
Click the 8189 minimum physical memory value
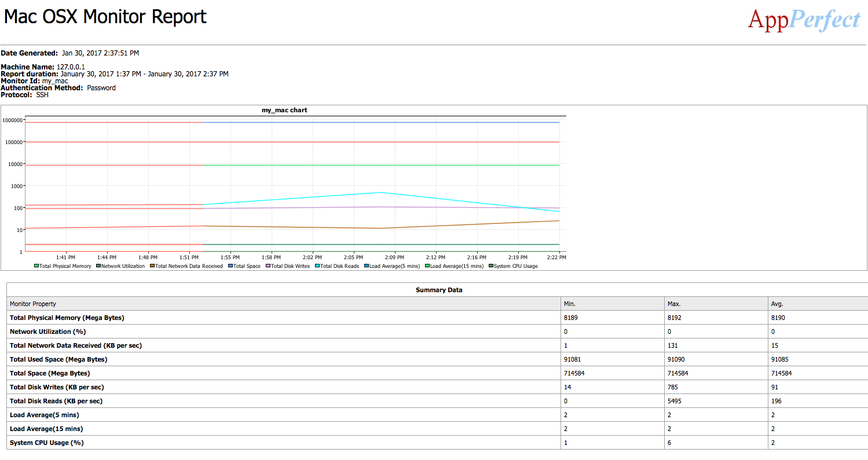(571, 318)
